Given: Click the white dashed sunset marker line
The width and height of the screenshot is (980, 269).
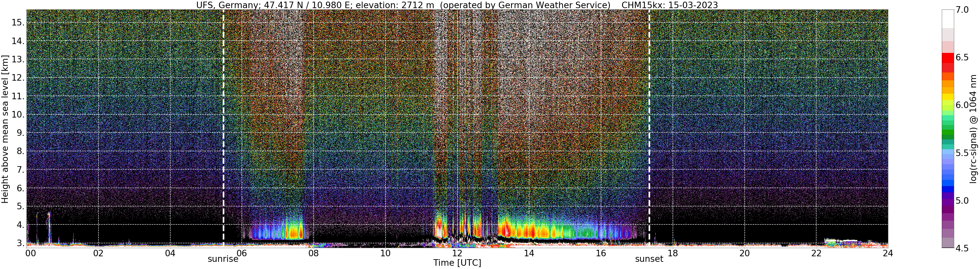Looking at the screenshot, I should (649, 129).
